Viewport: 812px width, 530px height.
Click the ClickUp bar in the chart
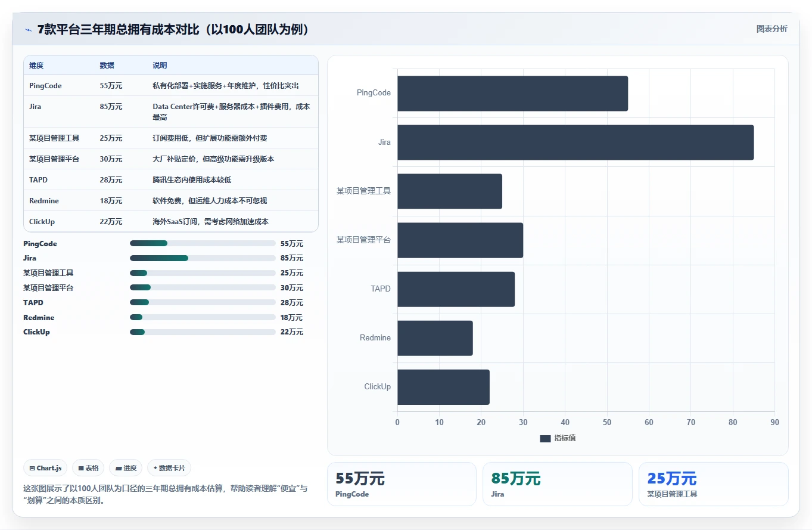tap(443, 387)
